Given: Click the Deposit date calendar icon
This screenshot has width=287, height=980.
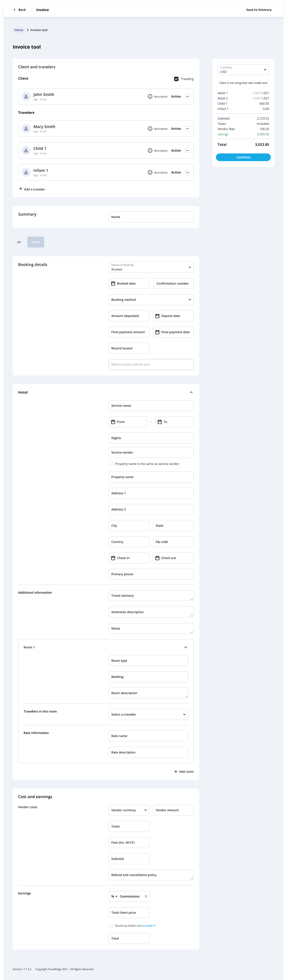Looking at the screenshot, I should [157, 316].
